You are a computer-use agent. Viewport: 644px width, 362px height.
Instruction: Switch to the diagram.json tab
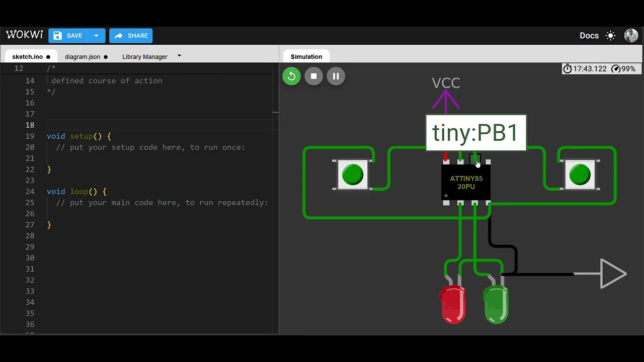[x=86, y=57]
